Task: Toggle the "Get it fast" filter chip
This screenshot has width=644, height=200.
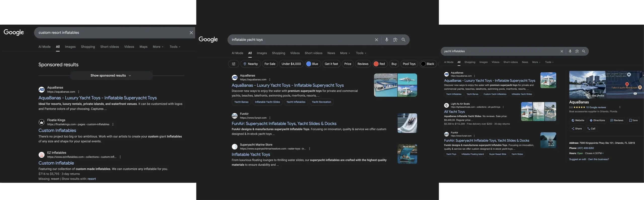Action: (x=331, y=64)
